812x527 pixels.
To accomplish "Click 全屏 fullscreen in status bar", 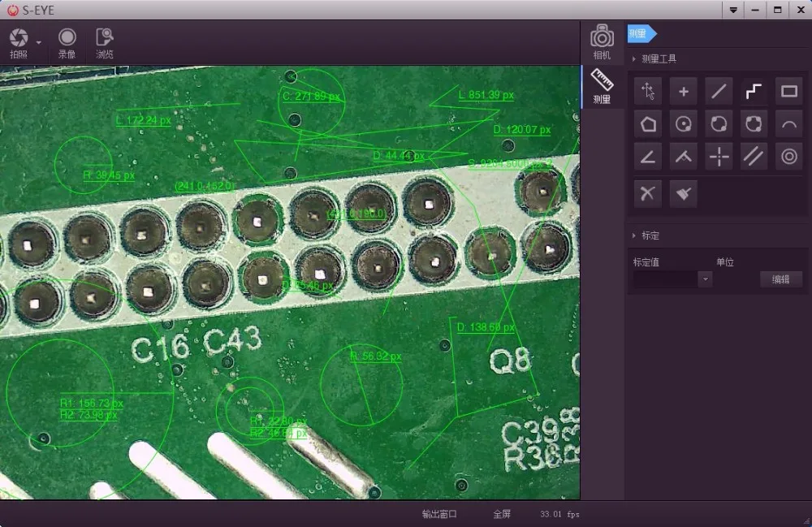I will 502,514.
